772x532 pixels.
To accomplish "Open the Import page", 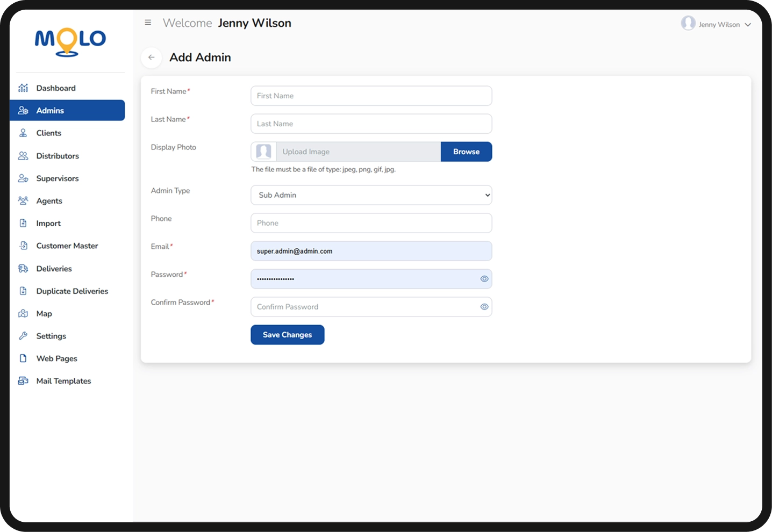I will pyautogui.click(x=67, y=223).
